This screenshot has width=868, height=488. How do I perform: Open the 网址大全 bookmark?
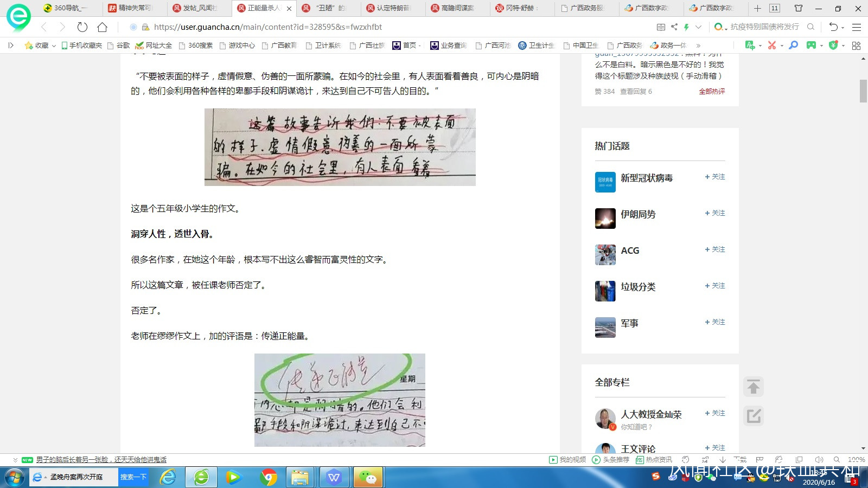(x=154, y=46)
